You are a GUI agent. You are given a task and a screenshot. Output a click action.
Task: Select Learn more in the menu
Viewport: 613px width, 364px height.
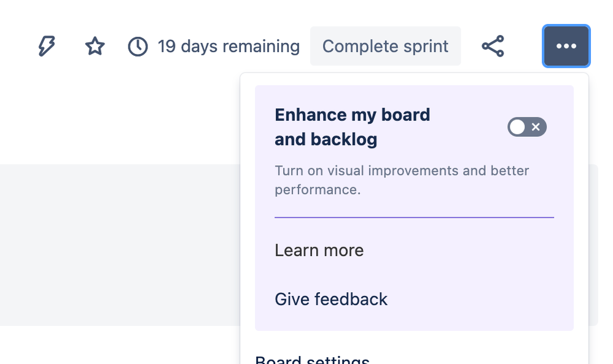(x=319, y=250)
